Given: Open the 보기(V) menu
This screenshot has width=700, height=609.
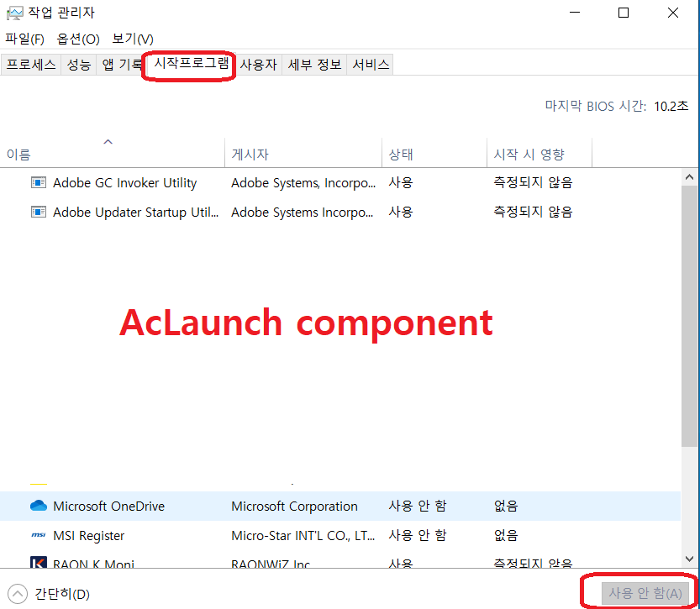Looking at the screenshot, I should [133, 39].
